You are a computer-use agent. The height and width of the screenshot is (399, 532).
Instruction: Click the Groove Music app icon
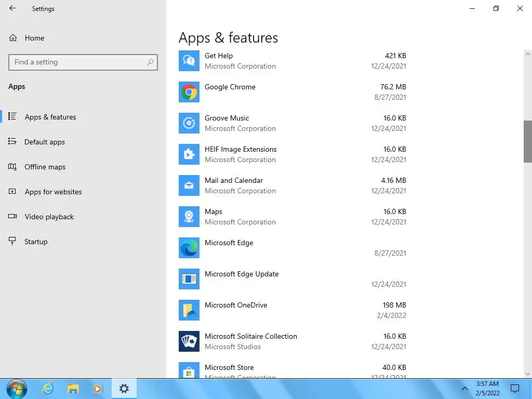[189, 123]
